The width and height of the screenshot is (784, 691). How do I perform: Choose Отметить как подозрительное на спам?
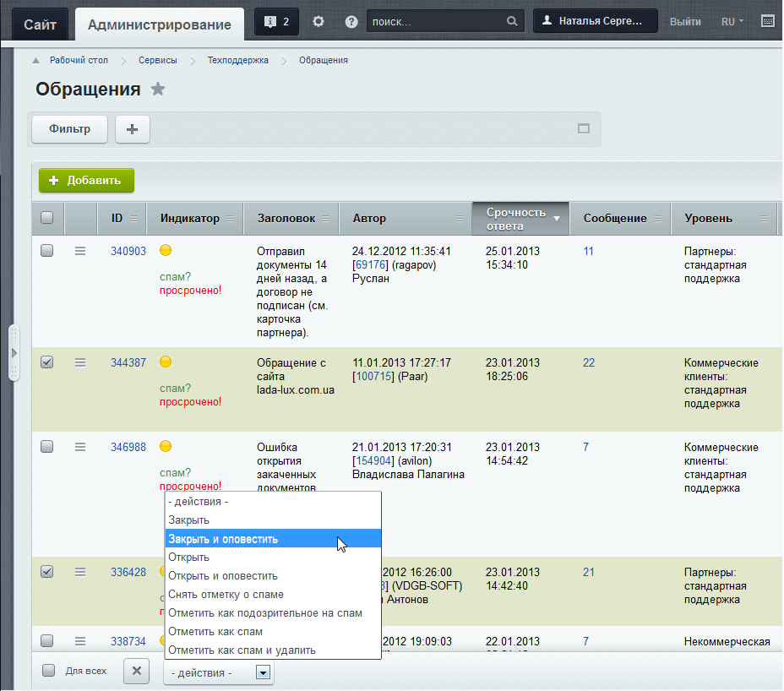point(273,613)
